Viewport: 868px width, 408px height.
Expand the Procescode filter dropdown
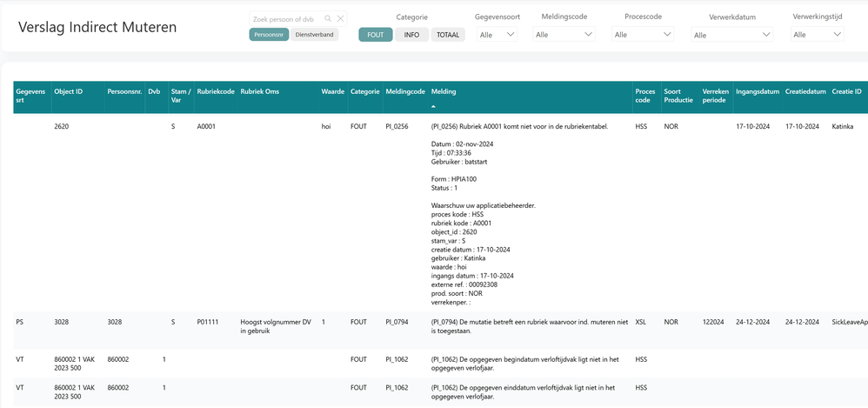pyautogui.click(x=643, y=34)
